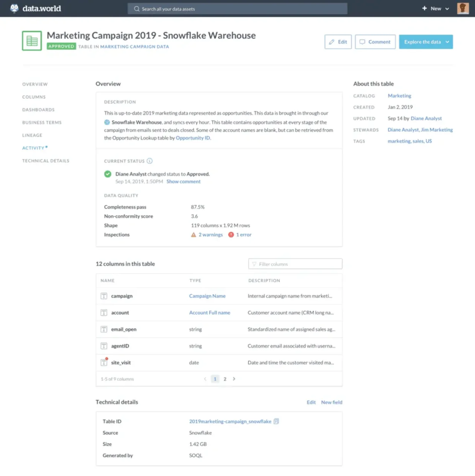
Task: Click the text-type icon for account column
Action: coord(104,313)
